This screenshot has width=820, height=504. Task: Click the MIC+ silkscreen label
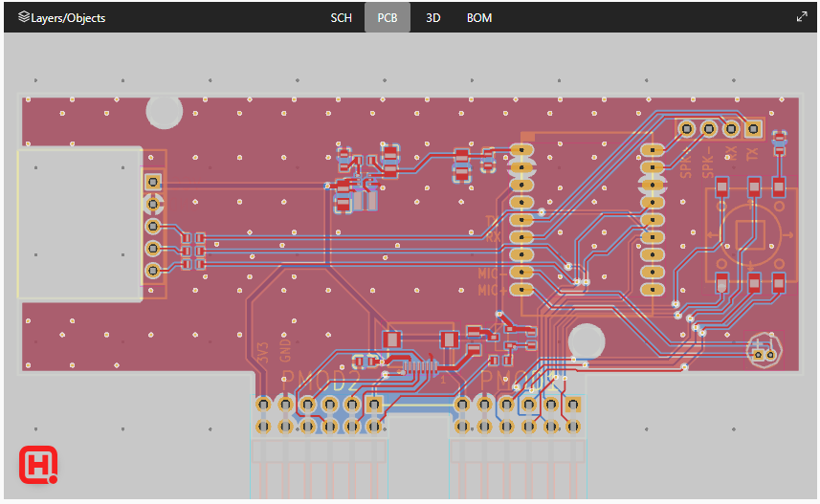(x=492, y=290)
